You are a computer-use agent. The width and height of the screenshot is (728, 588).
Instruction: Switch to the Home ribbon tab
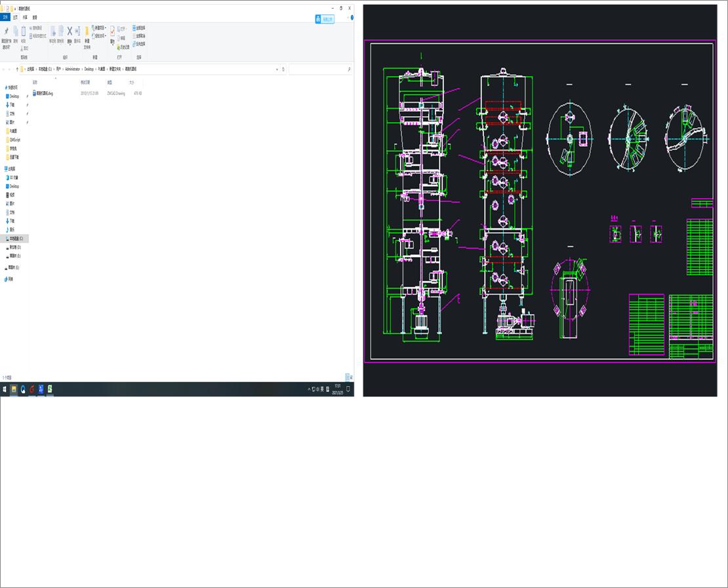coord(15,17)
